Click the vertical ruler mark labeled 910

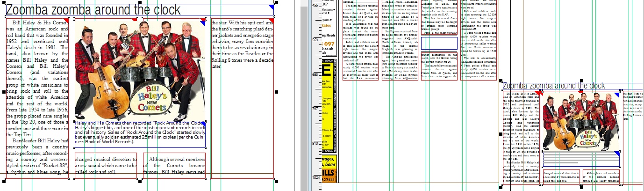tap(315, 143)
